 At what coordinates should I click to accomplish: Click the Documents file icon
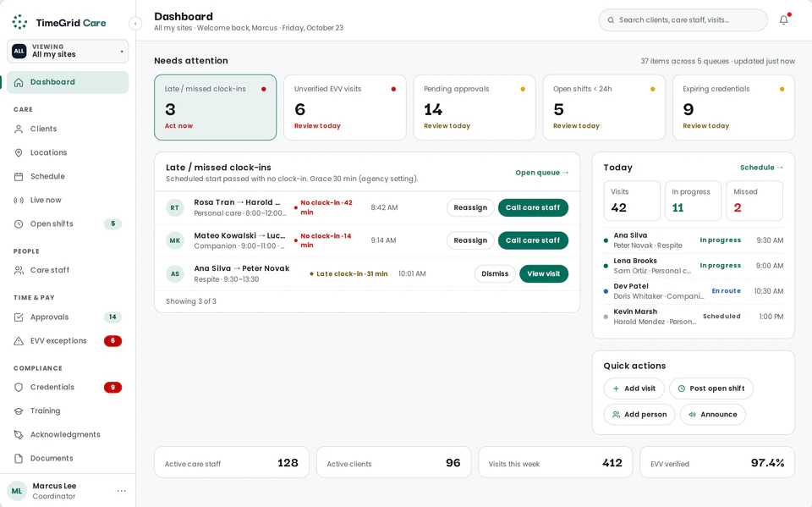click(x=19, y=458)
